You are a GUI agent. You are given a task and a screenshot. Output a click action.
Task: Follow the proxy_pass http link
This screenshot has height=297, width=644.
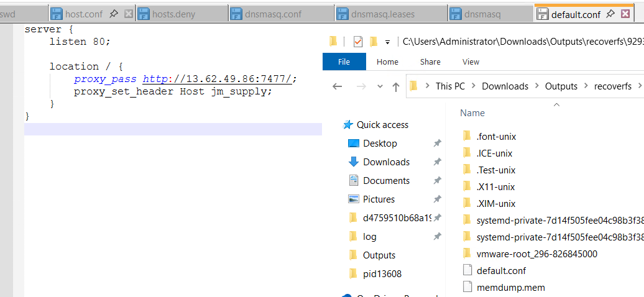155,79
